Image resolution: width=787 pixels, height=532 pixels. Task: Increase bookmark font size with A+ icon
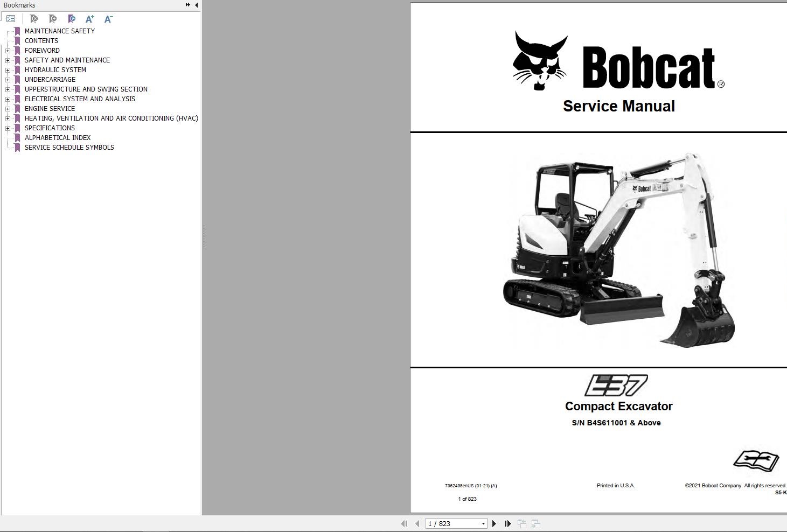pyautogui.click(x=90, y=19)
